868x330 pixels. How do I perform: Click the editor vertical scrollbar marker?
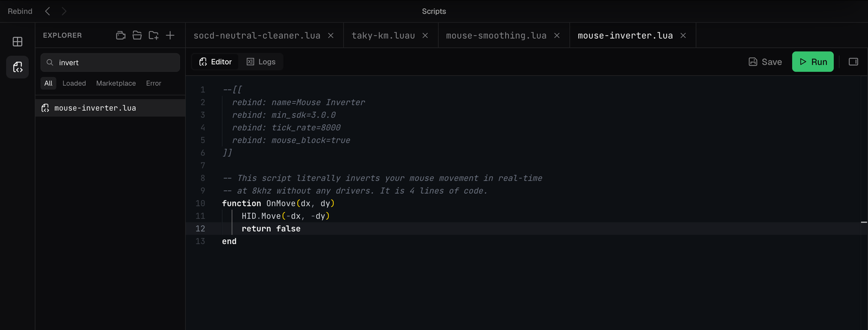864,222
